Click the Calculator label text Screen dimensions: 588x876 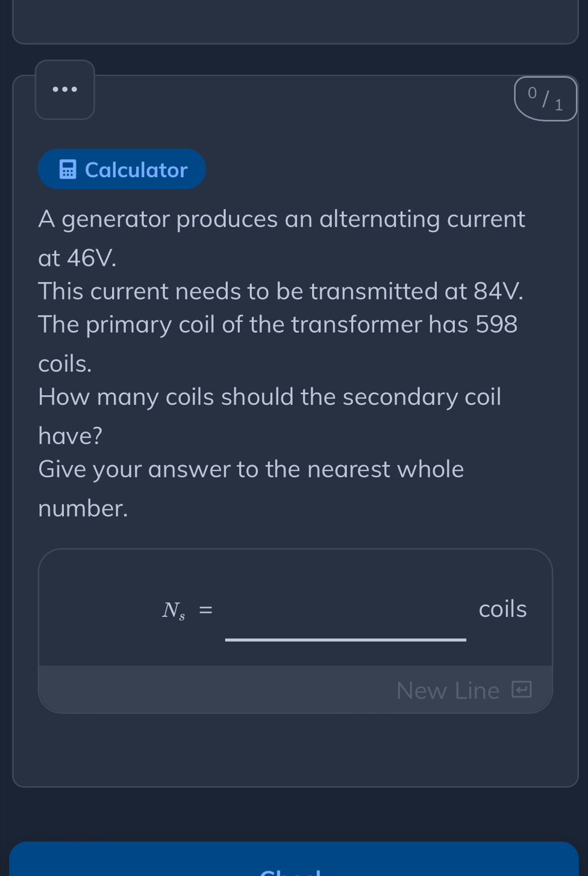pos(136,170)
